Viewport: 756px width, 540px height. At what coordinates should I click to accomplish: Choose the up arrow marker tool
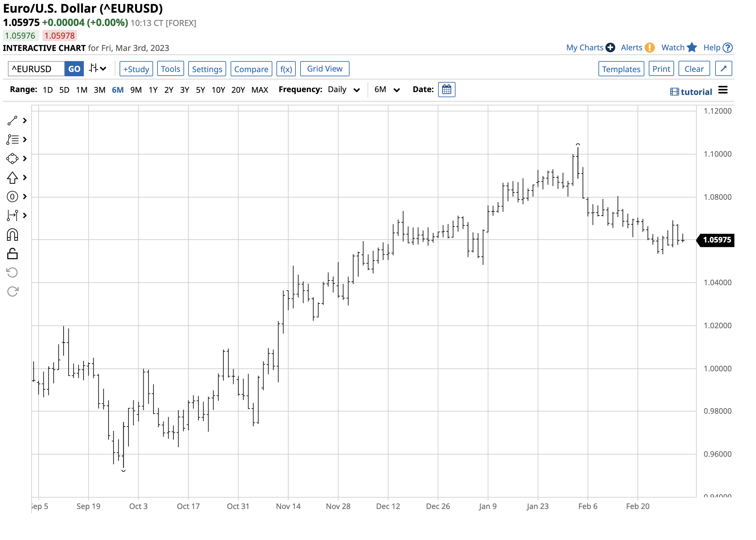point(12,178)
